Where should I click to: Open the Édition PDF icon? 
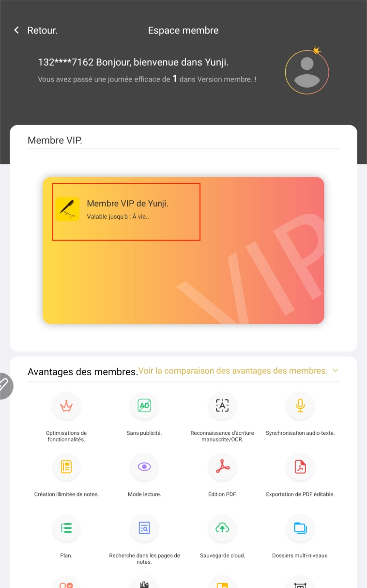[x=222, y=467]
